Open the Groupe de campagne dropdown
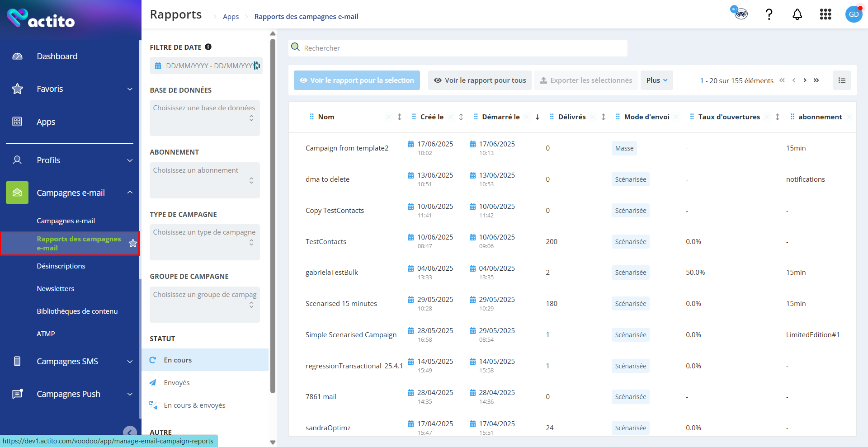868x447 pixels. 205,305
